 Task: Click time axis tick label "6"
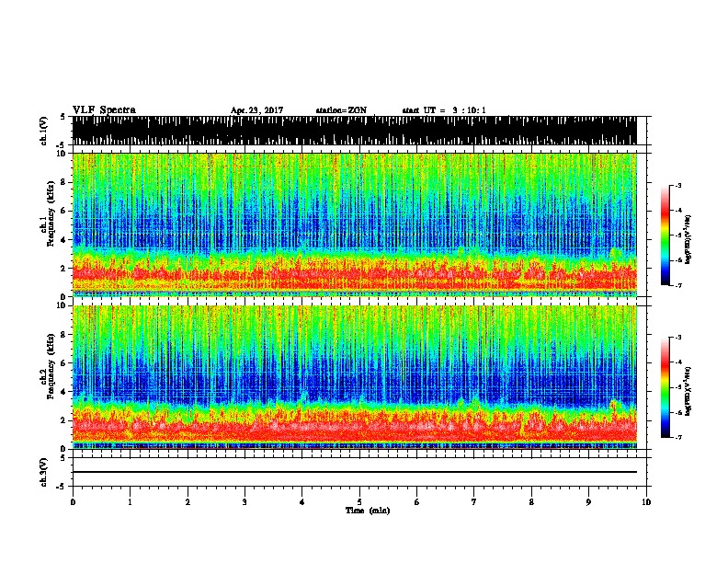(x=417, y=502)
